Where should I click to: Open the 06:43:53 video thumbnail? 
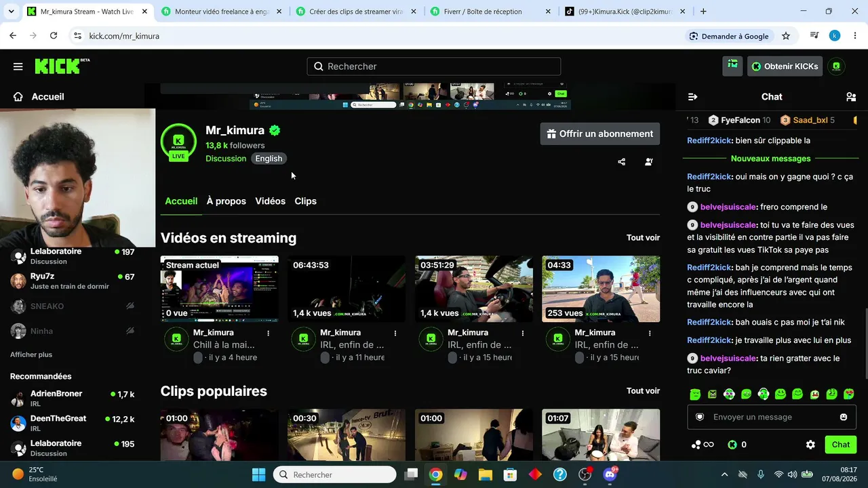point(347,289)
